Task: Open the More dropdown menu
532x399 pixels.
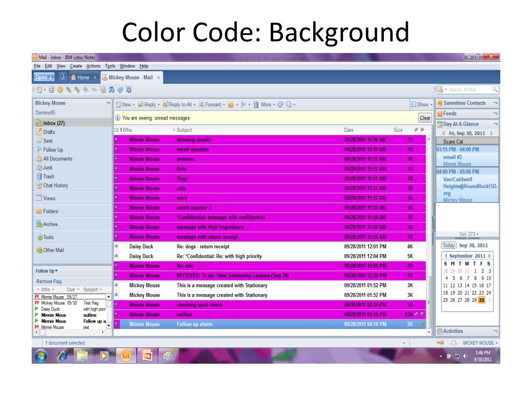Action: (268, 105)
